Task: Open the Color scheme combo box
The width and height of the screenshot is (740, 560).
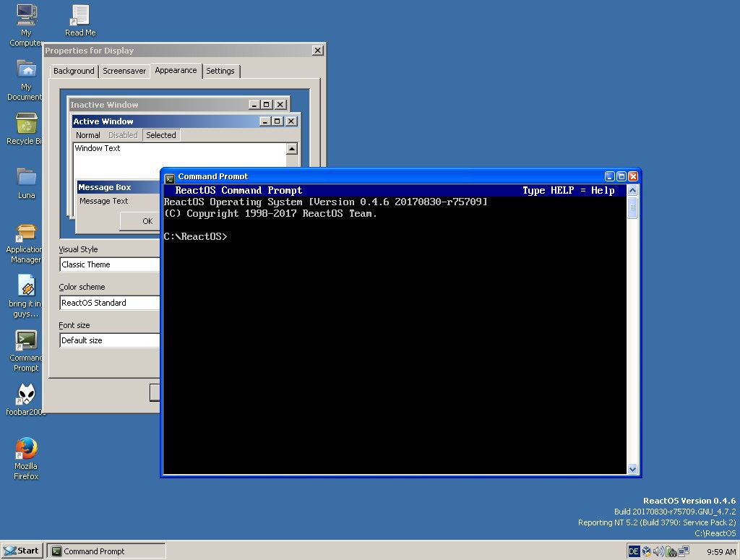Action: coord(110,303)
